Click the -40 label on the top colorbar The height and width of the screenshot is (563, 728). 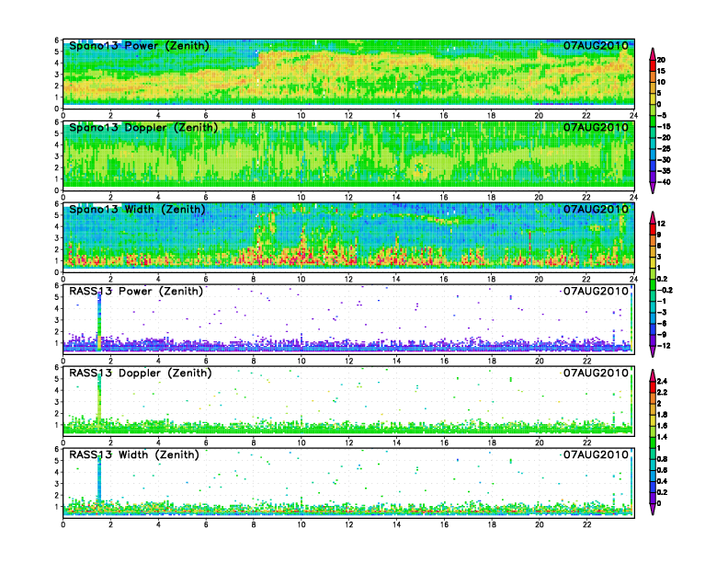click(664, 182)
